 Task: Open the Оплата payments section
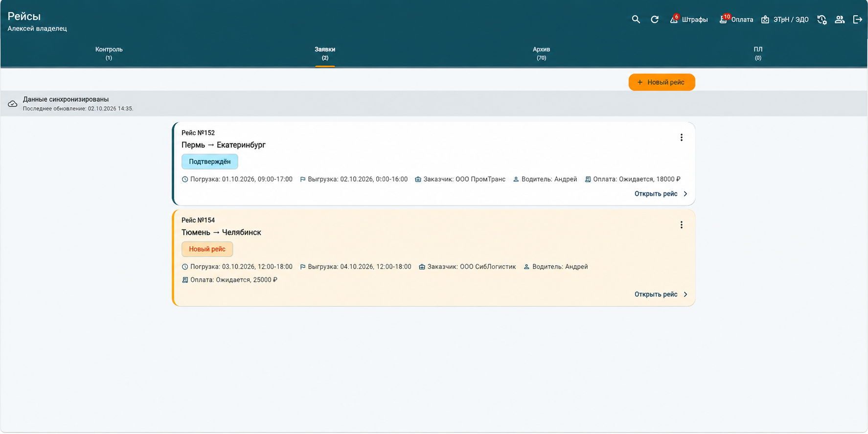coord(736,20)
